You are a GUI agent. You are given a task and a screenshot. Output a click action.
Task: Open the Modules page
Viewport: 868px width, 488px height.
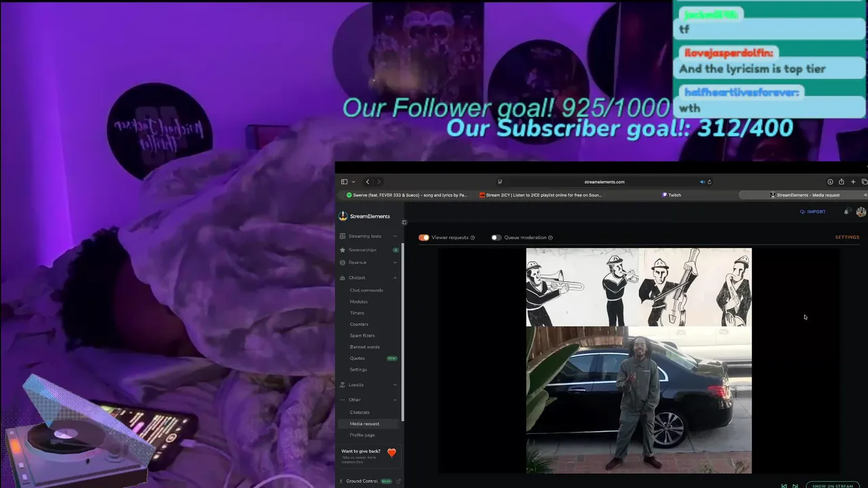(359, 302)
